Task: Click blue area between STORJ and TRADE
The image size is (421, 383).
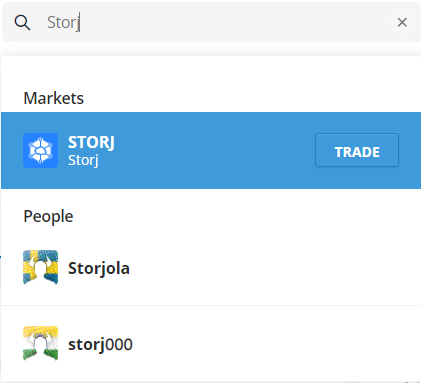Action: 213,150
